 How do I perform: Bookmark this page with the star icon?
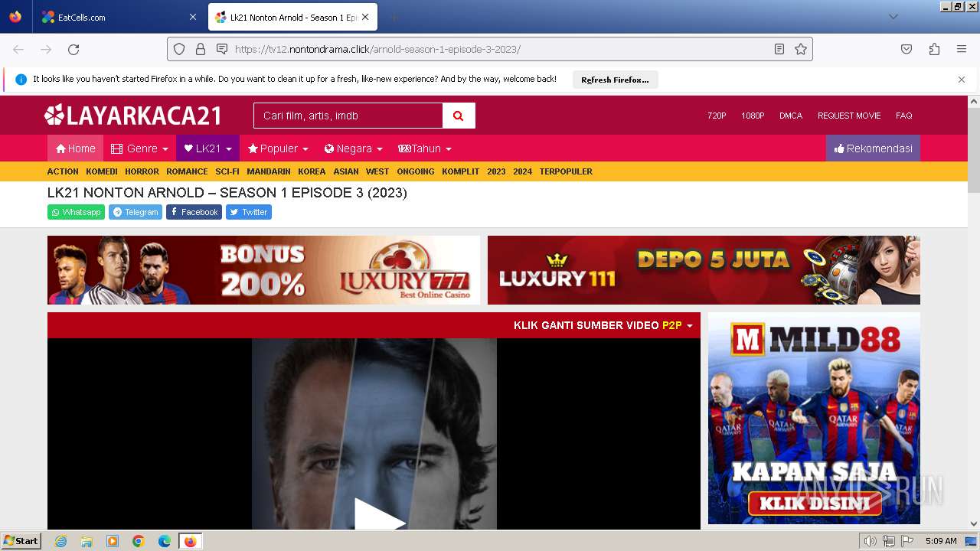(801, 49)
